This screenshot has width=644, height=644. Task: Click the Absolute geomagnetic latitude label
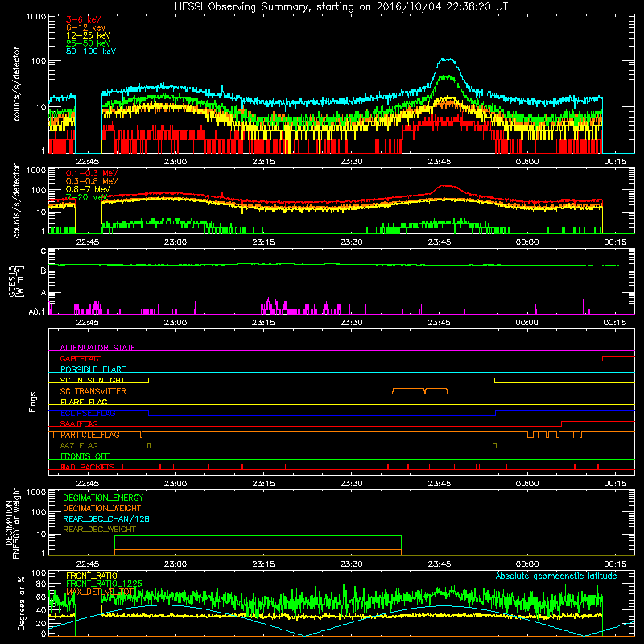pos(556,576)
